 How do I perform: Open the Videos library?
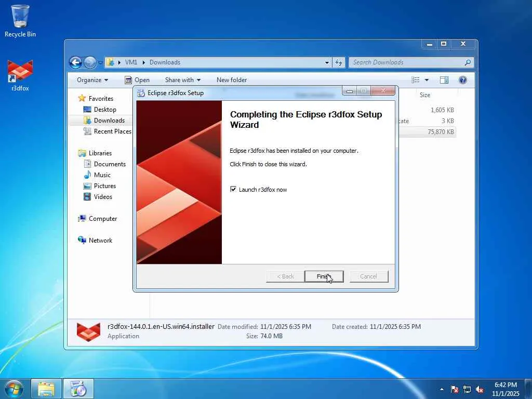click(103, 197)
